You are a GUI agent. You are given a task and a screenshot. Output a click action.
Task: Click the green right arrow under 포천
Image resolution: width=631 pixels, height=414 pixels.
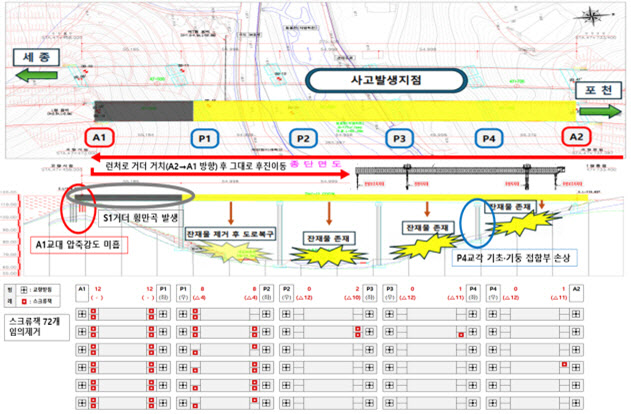click(x=598, y=112)
